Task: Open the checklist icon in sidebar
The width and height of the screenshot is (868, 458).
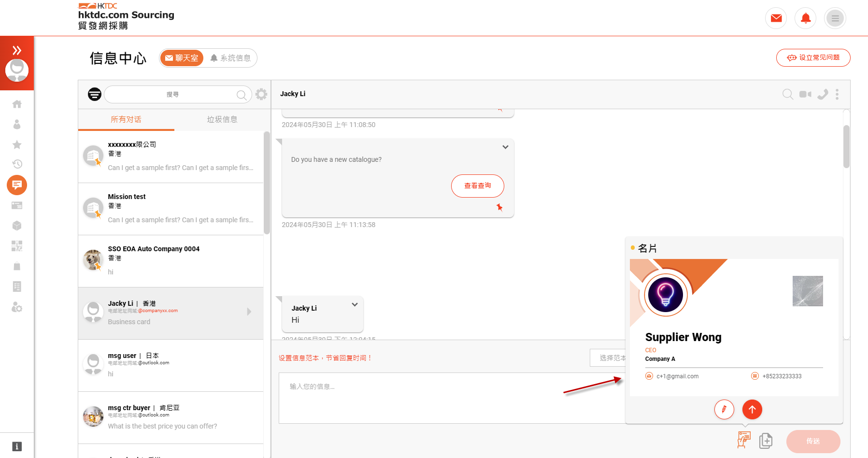Action: 17,286
